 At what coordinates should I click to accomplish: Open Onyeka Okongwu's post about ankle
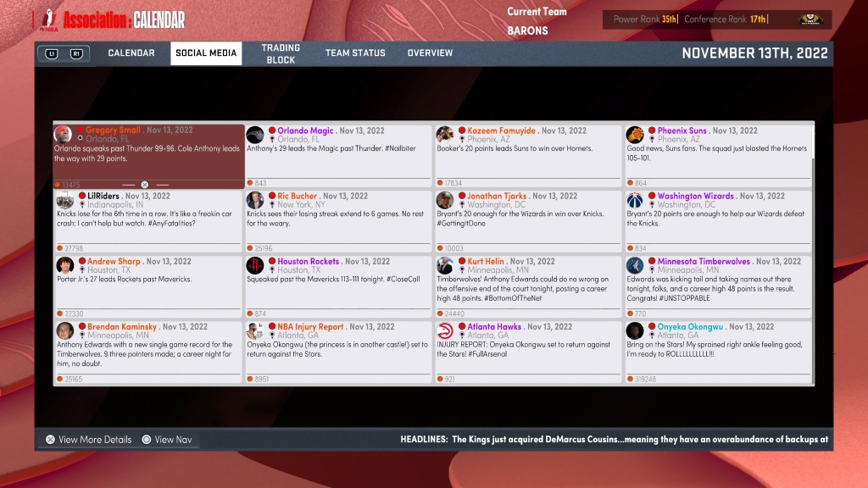tap(718, 350)
